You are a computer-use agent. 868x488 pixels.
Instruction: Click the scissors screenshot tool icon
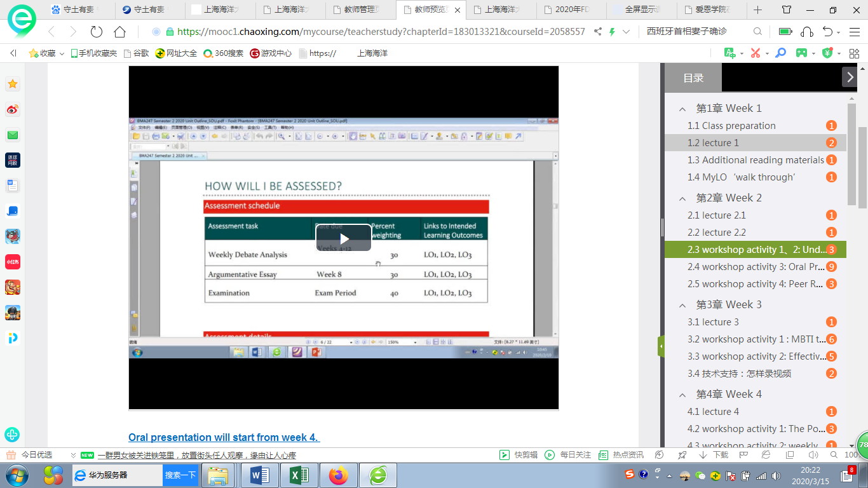pos(755,53)
